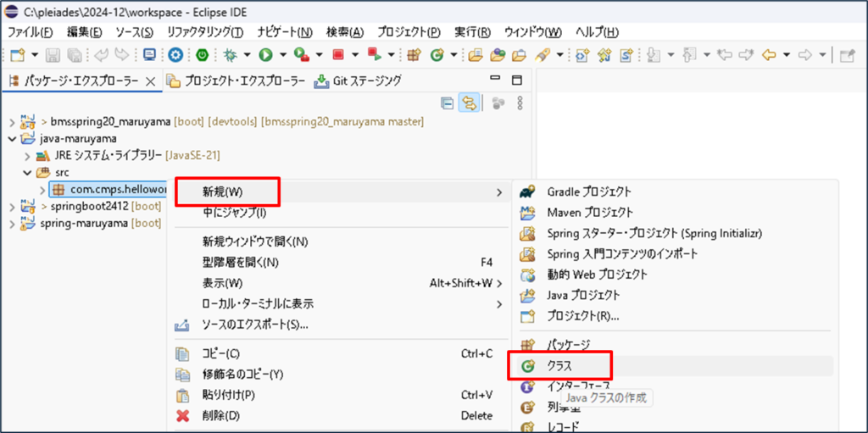Click the Collapse All icon in Package Explorer

click(x=447, y=103)
